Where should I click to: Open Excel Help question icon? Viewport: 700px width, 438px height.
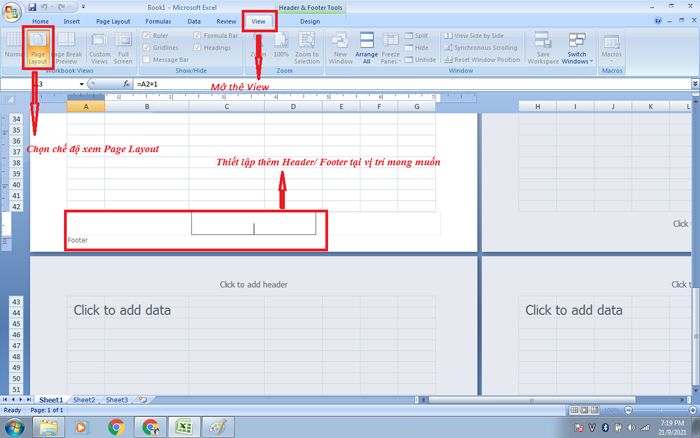(x=658, y=21)
